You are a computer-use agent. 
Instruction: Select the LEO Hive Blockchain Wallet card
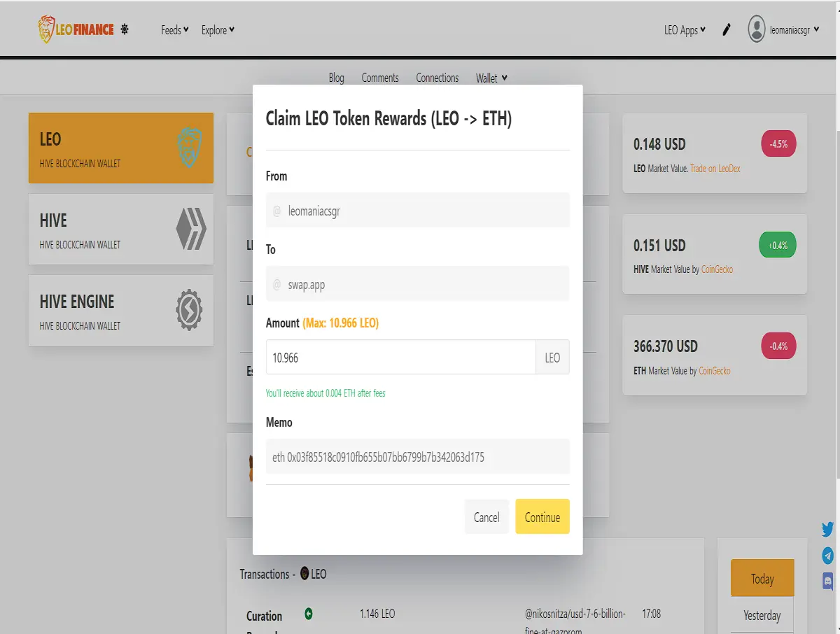[121, 148]
